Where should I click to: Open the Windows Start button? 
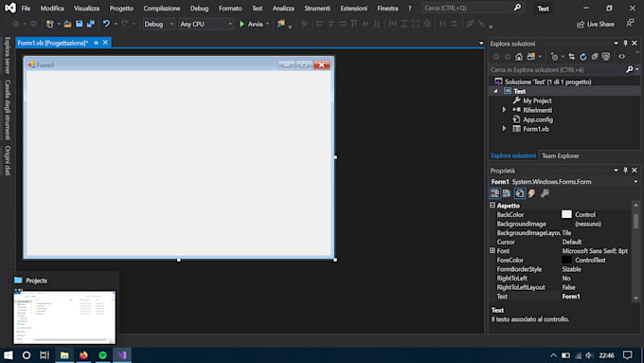click(9, 355)
